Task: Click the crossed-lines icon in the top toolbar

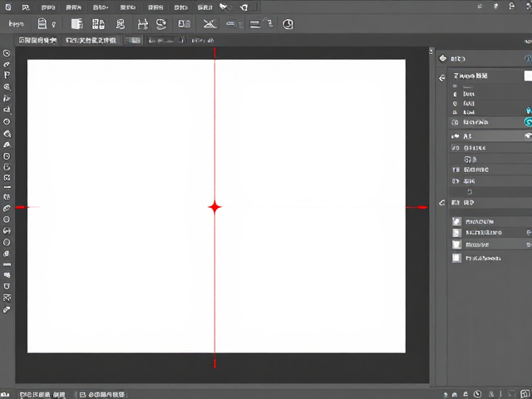Action: tap(210, 24)
